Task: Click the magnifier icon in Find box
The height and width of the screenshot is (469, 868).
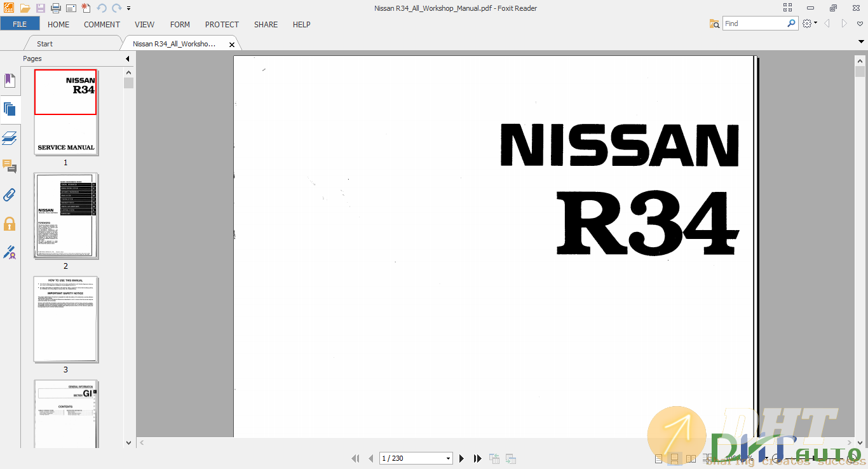Action: point(792,24)
